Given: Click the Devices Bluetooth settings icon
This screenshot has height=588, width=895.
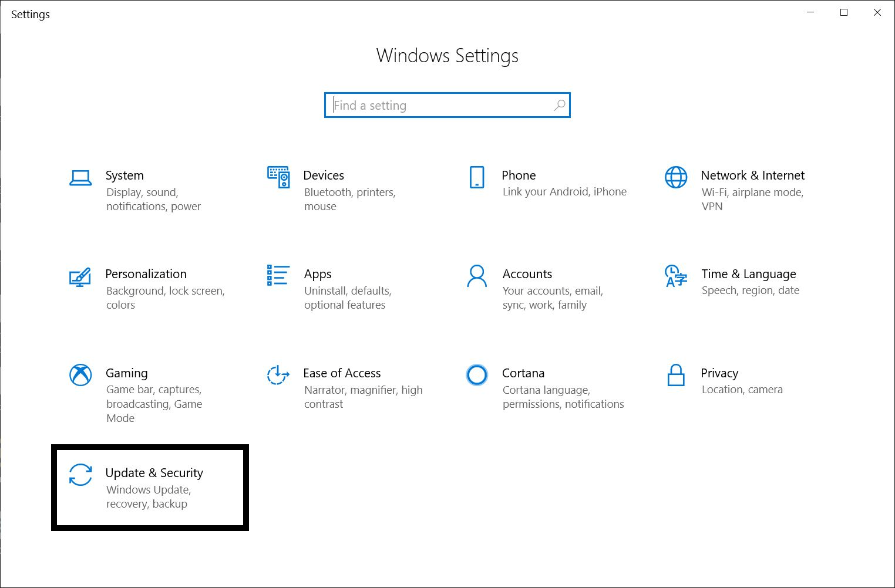Looking at the screenshot, I should (x=278, y=177).
